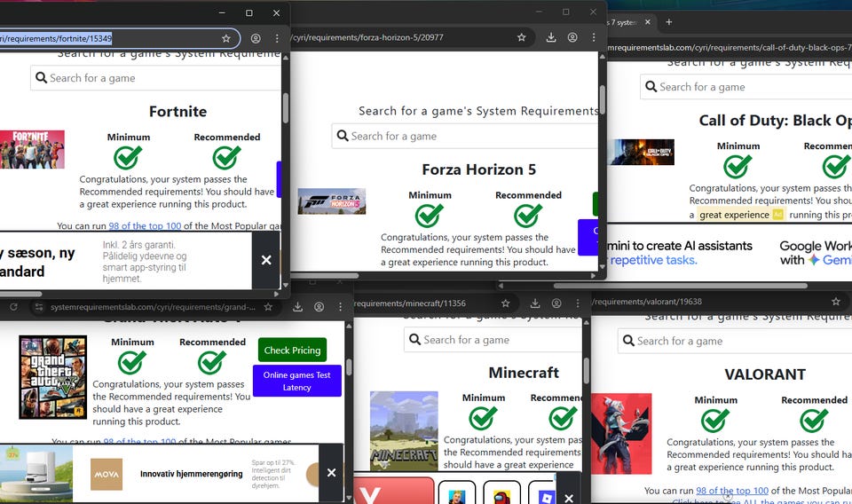This screenshot has width=852, height=504.
Task: Click the Minecraft game cover thumbnail
Action: pos(404,429)
